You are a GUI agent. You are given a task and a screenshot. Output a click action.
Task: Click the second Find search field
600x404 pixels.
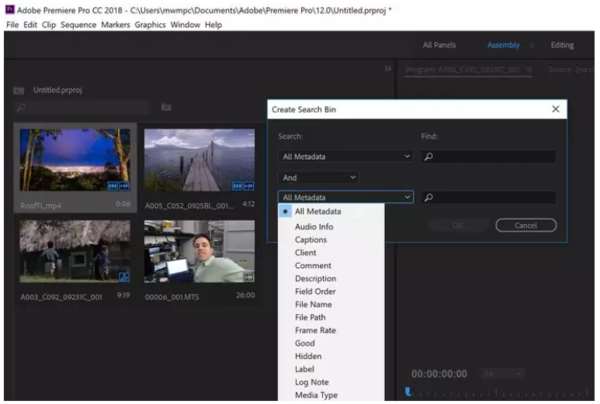488,197
